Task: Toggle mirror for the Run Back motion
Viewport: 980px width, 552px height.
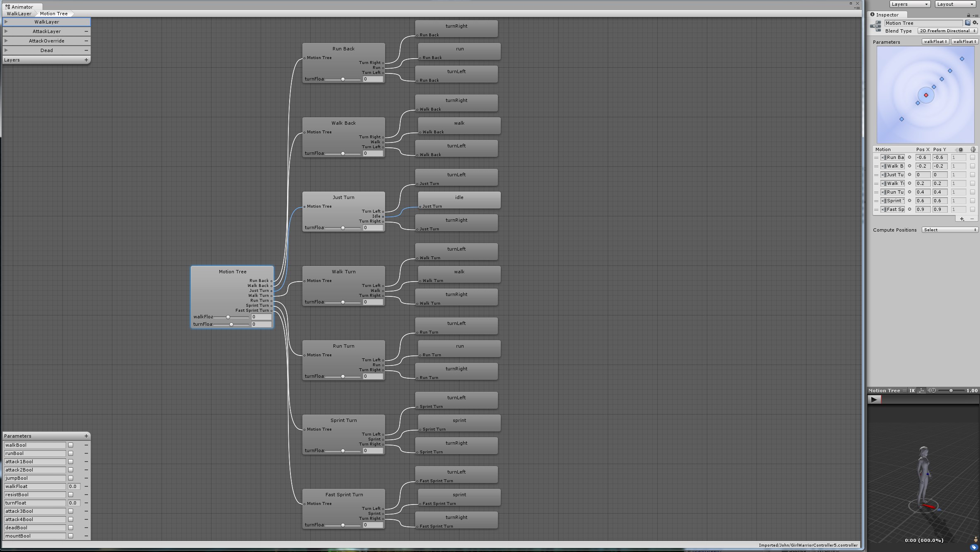Action: click(x=973, y=157)
